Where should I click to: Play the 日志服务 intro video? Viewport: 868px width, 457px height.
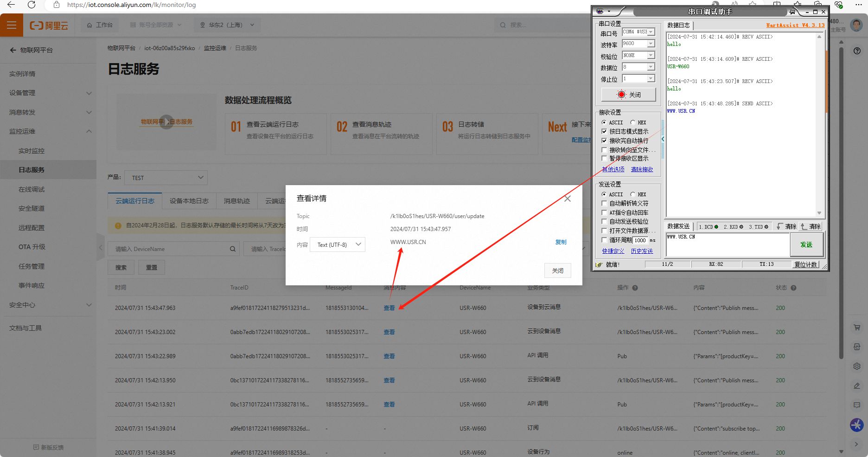click(x=166, y=122)
